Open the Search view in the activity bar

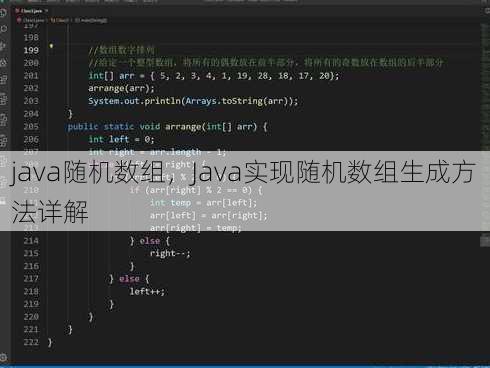3,29
